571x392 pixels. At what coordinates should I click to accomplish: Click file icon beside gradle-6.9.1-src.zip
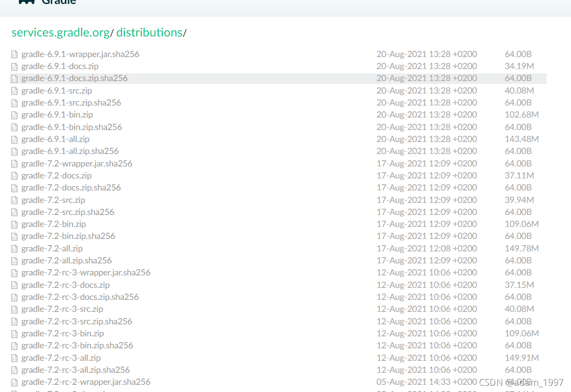coord(14,91)
